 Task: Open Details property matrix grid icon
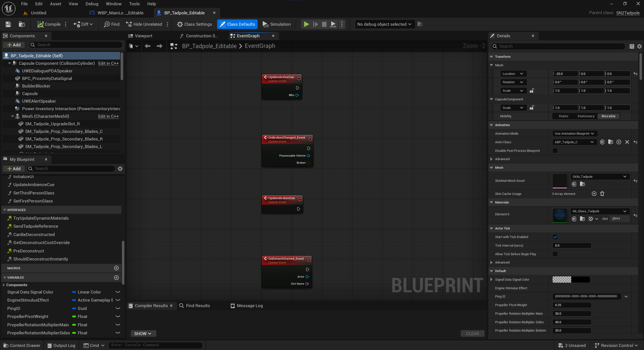632,46
